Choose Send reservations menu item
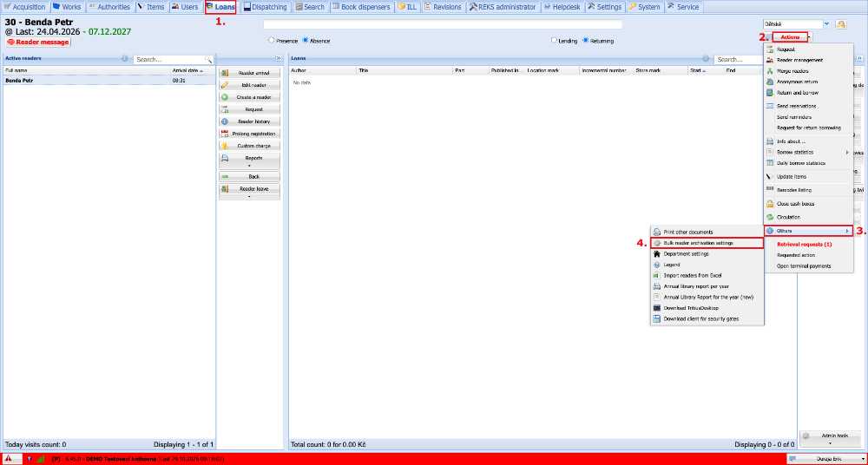868x465 pixels. click(x=807, y=107)
